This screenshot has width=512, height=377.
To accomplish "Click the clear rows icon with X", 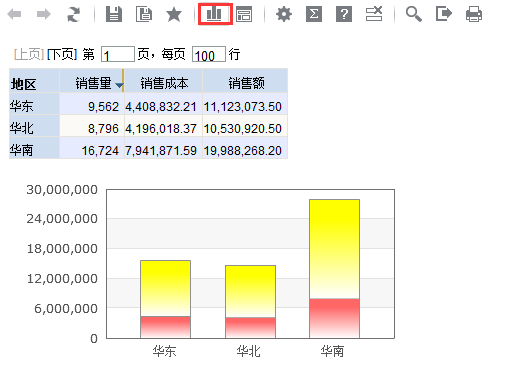I will point(374,14).
